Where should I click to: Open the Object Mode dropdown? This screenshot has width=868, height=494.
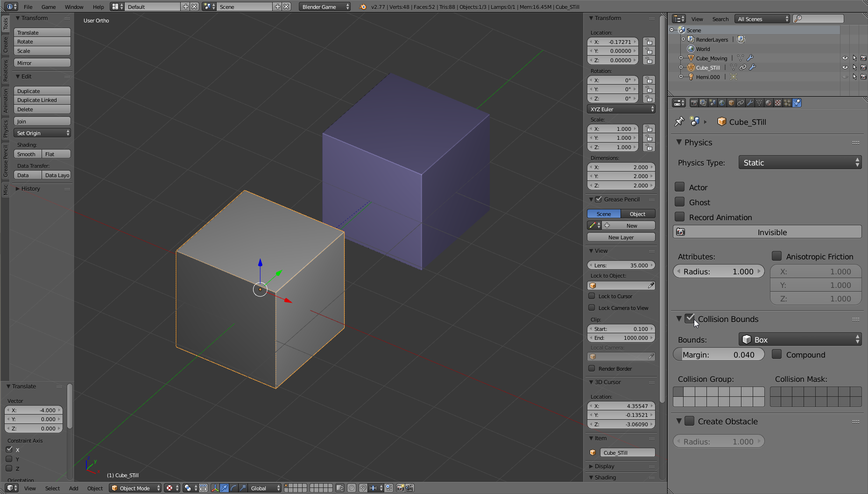[135, 488]
